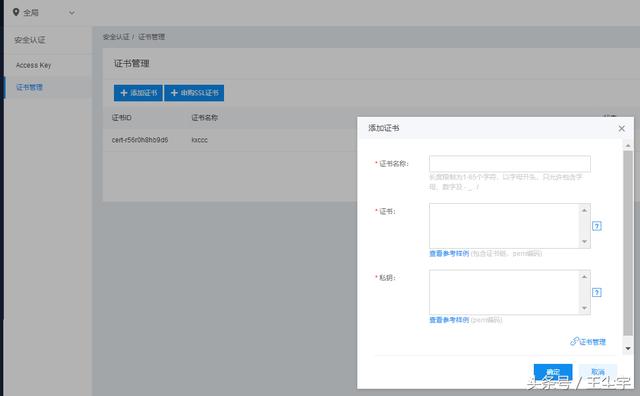This screenshot has width=640, height=396.
Task: Close the 添加证书 dialog
Action: tap(621, 129)
